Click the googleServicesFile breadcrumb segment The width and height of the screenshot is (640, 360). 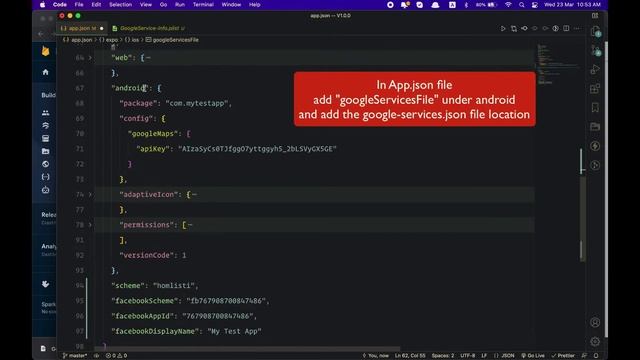click(x=172, y=40)
